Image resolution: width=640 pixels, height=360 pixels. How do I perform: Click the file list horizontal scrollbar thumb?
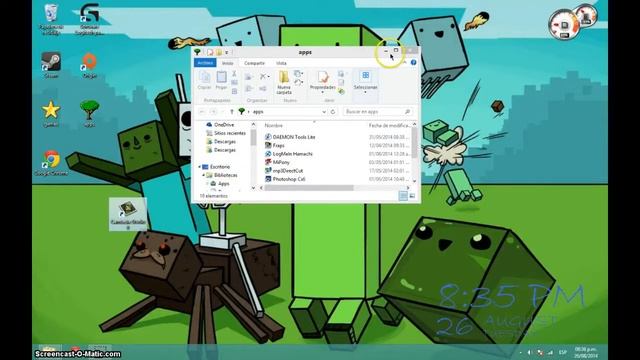pyautogui.click(x=309, y=188)
